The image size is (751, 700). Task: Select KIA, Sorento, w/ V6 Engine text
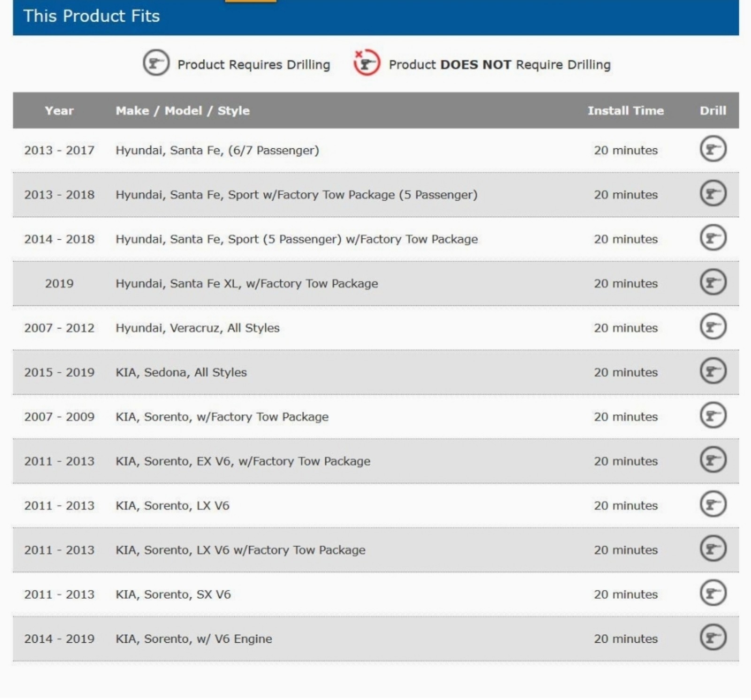click(x=194, y=639)
